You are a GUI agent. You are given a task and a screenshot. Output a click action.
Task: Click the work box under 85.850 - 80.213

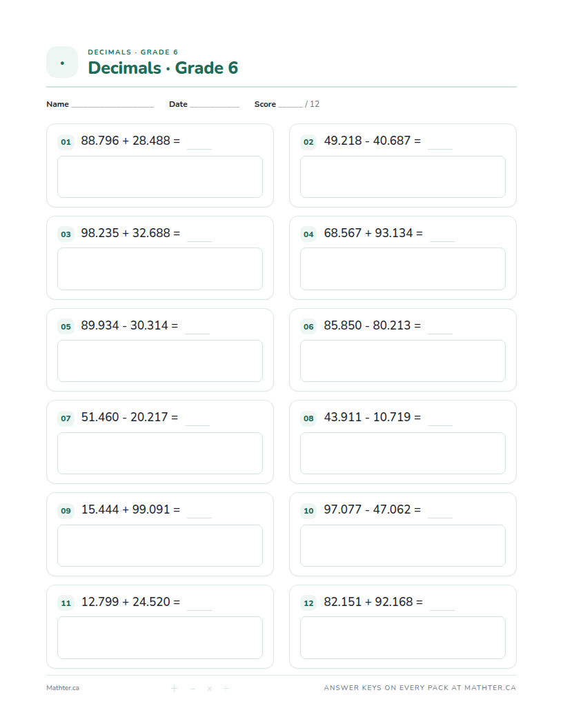pos(403,361)
